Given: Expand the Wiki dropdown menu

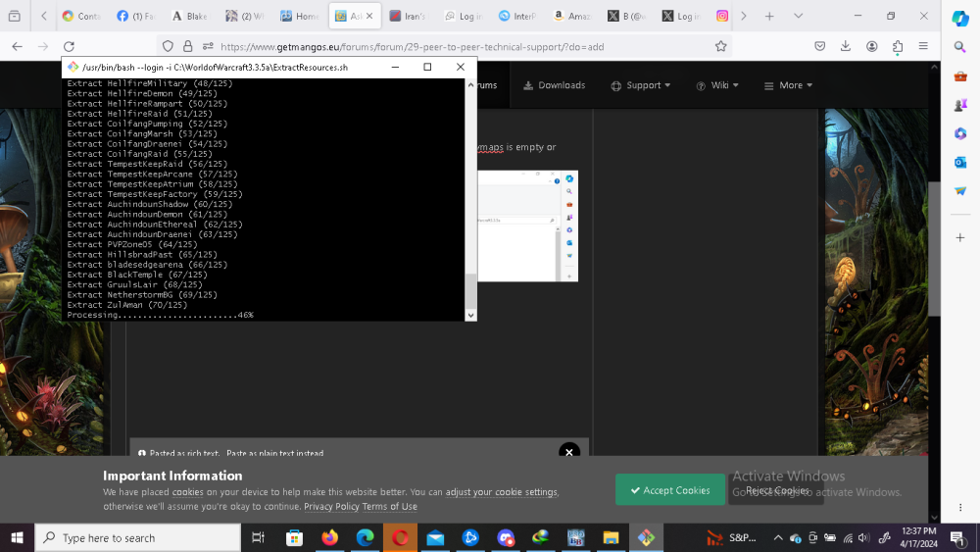Looking at the screenshot, I should [717, 85].
